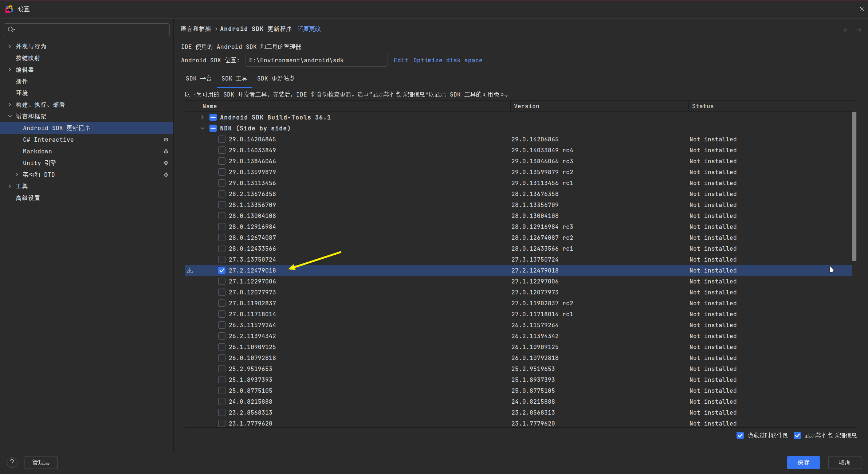Viewport: 868px width, 474px height.
Task: Click the download icon beside 27.2.12479018
Action: coord(190,270)
